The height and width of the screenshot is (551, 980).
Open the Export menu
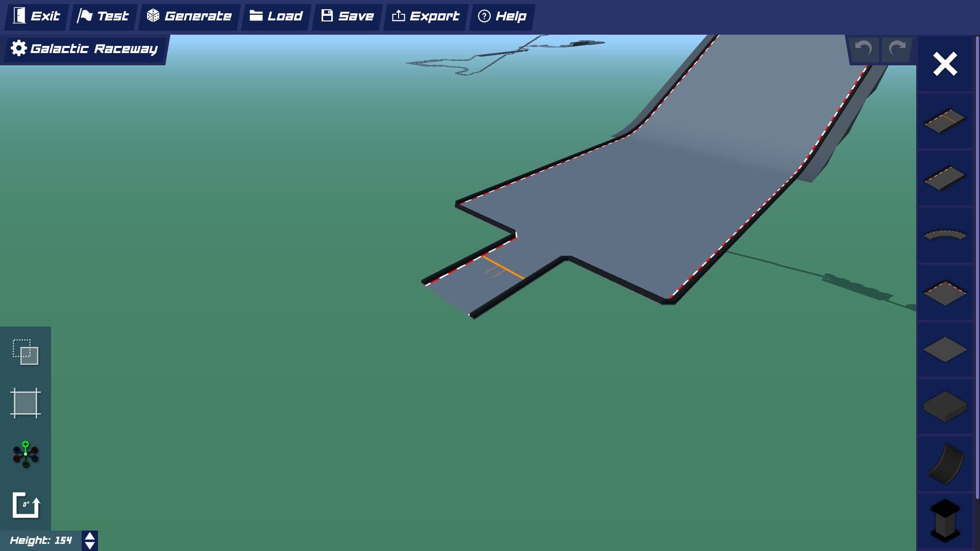click(x=426, y=16)
